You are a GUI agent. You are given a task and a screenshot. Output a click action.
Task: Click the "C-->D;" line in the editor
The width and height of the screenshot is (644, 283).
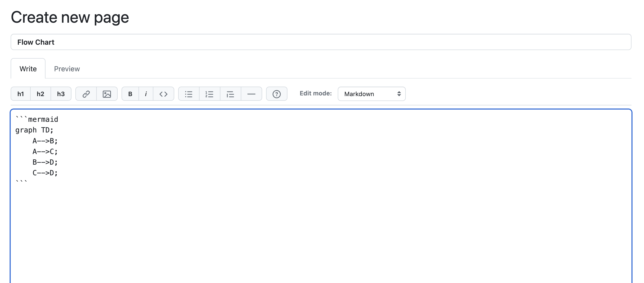pyautogui.click(x=45, y=173)
